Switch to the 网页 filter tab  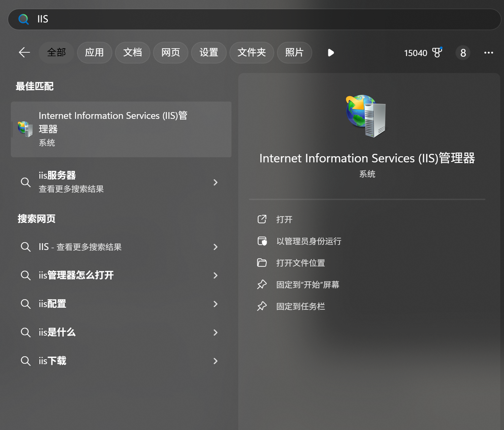pyautogui.click(x=170, y=53)
